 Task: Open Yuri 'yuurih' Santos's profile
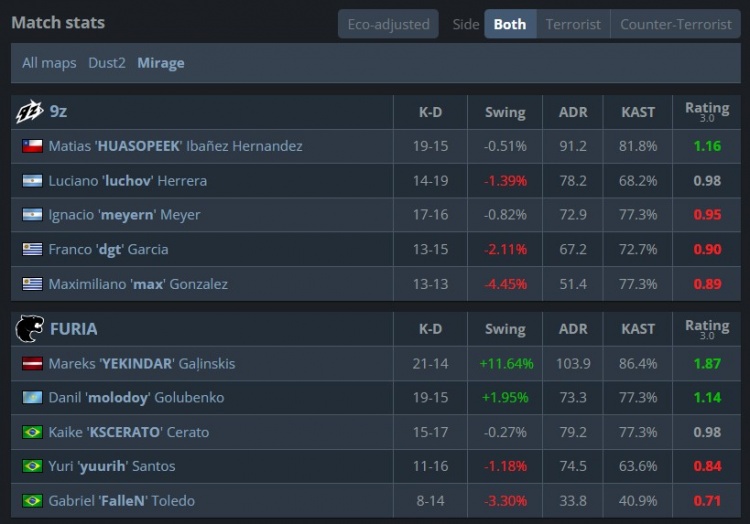click(x=112, y=466)
